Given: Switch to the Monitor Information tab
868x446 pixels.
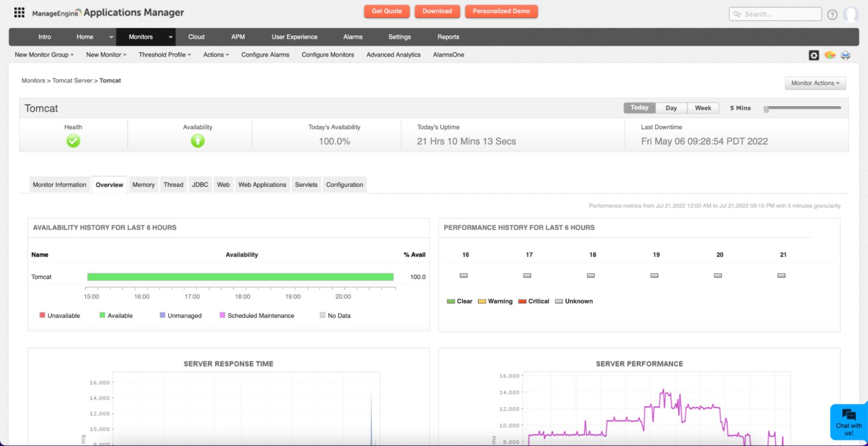Looking at the screenshot, I should 59,184.
